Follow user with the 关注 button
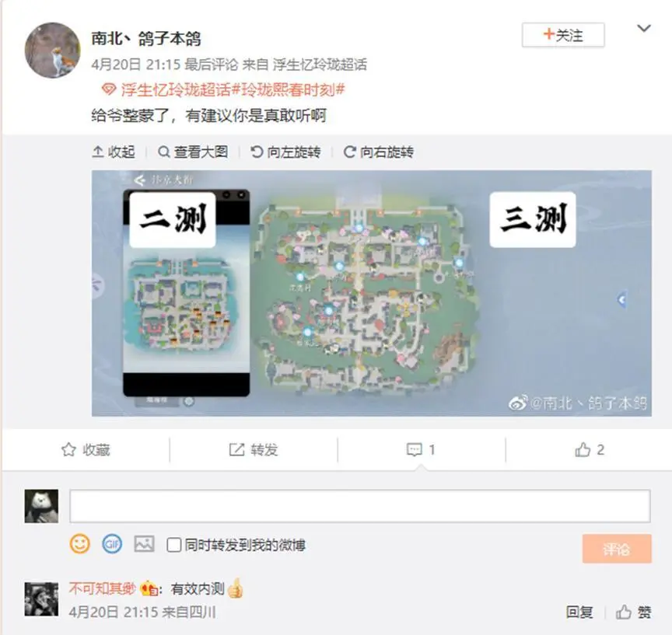 (x=562, y=35)
